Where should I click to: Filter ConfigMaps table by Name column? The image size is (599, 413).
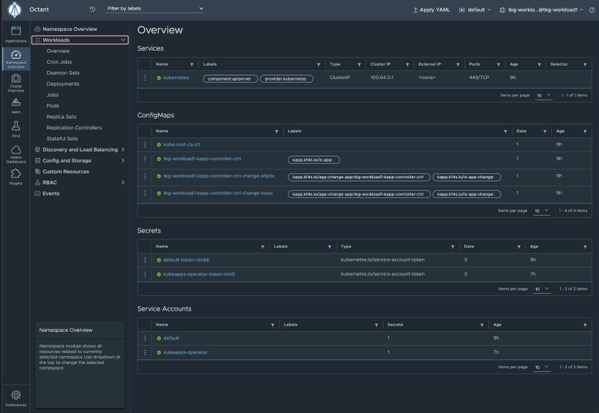click(x=276, y=131)
